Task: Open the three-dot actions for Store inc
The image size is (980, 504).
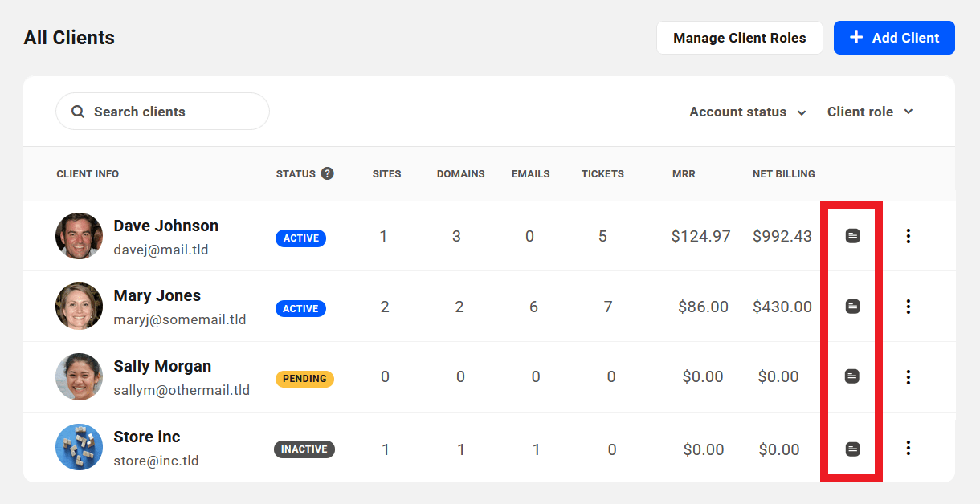Action: [909, 447]
